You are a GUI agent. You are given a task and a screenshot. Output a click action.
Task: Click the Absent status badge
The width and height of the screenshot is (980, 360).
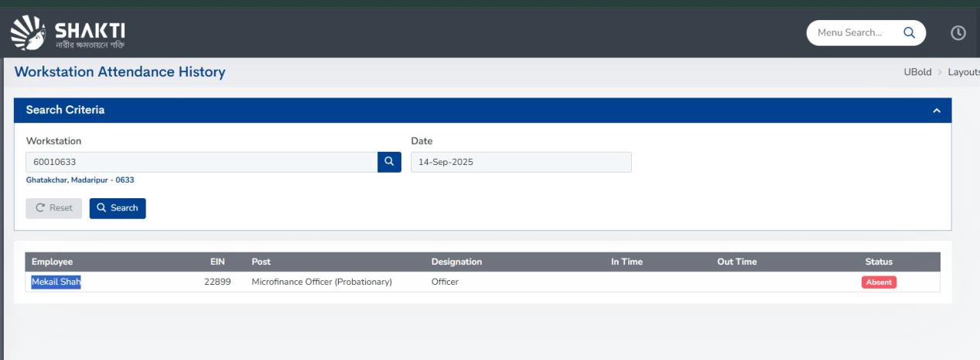[x=879, y=283]
